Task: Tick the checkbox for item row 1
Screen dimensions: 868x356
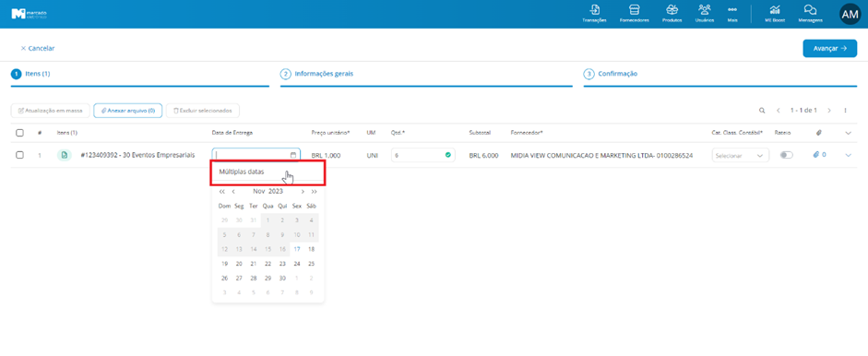Action: [x=20, y=155]
